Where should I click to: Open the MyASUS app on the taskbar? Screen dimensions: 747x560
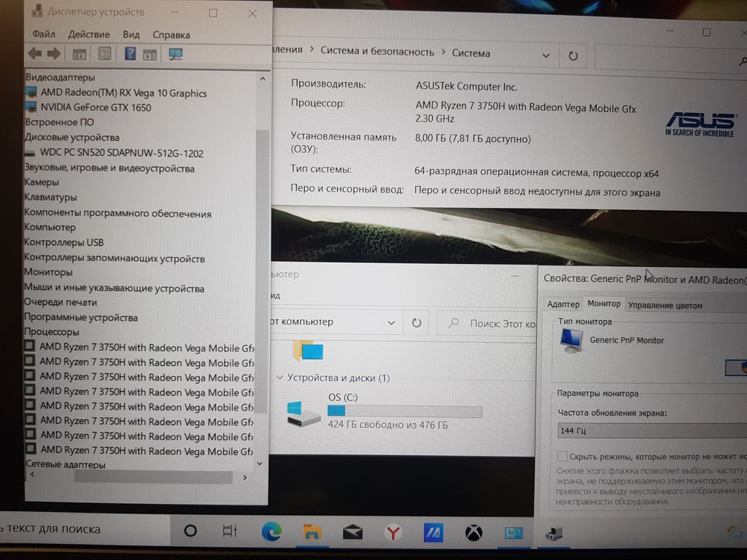tap(433, 533)
